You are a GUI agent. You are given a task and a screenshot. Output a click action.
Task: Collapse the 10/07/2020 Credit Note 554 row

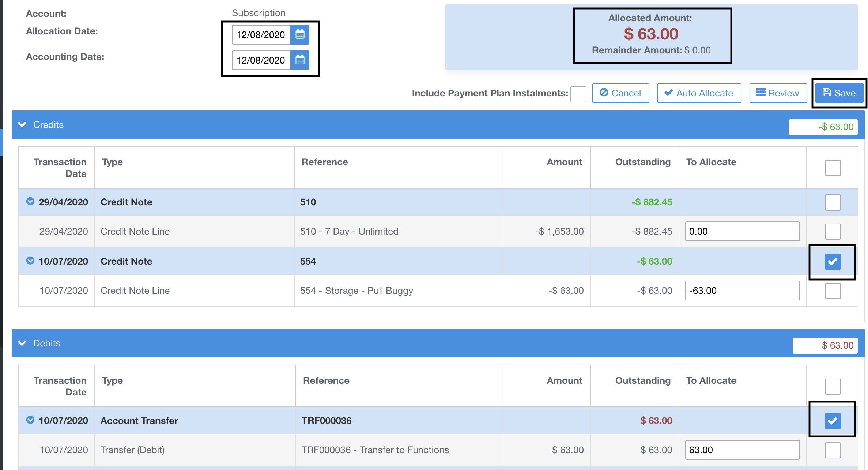(30, 261)
